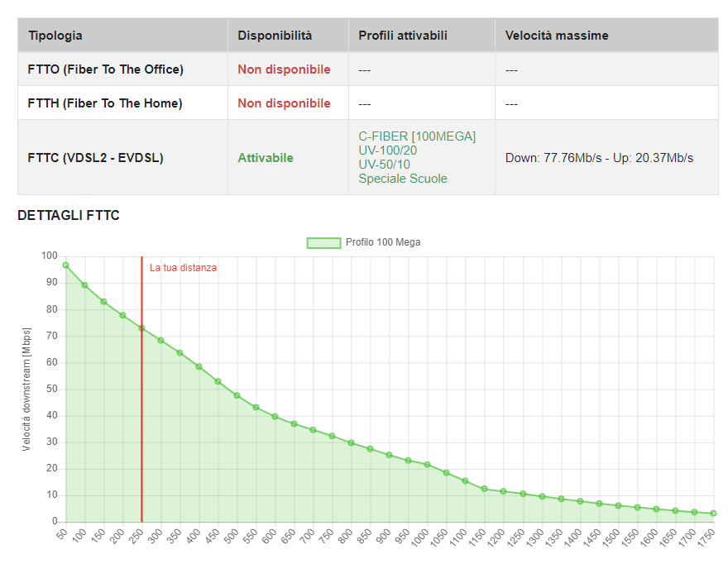Click the 1000 label on the horizontal axis
This screenshot has width=728, height=564.
(419, 538)
